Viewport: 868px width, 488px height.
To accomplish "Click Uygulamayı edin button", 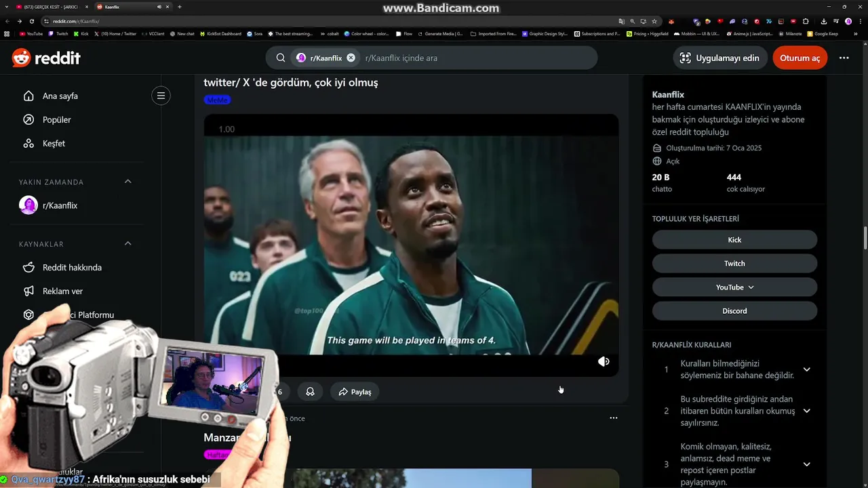I will click(x=719, y=58).
